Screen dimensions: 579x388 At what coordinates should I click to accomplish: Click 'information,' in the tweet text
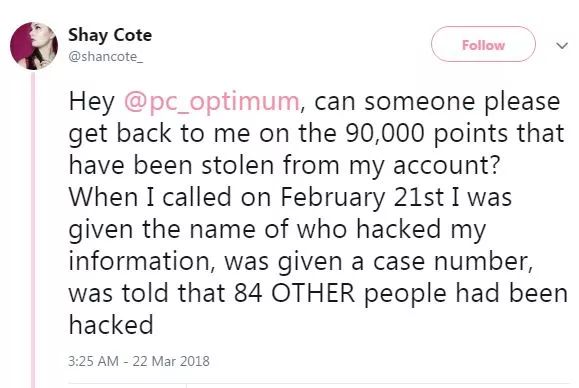point(144,261)
